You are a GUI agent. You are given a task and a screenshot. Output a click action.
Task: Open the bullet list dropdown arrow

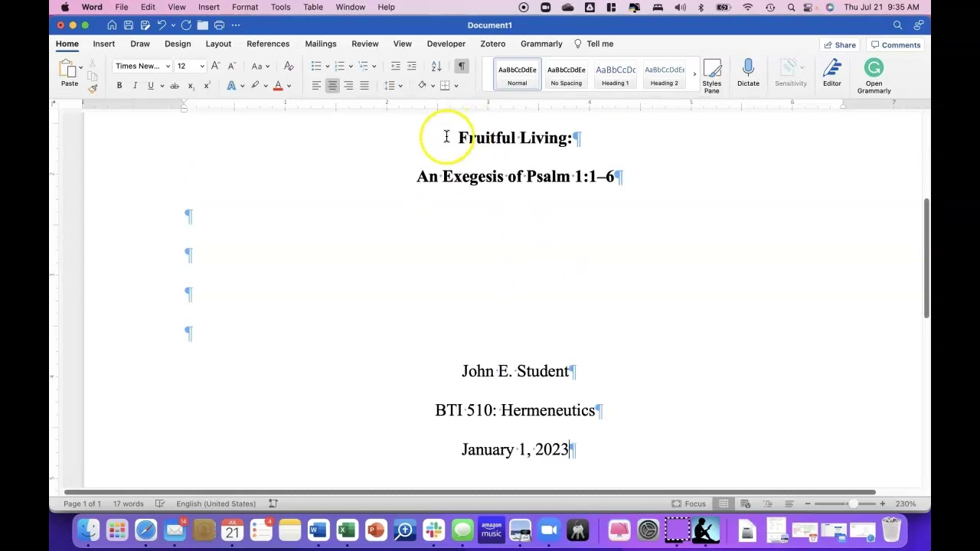327,67
